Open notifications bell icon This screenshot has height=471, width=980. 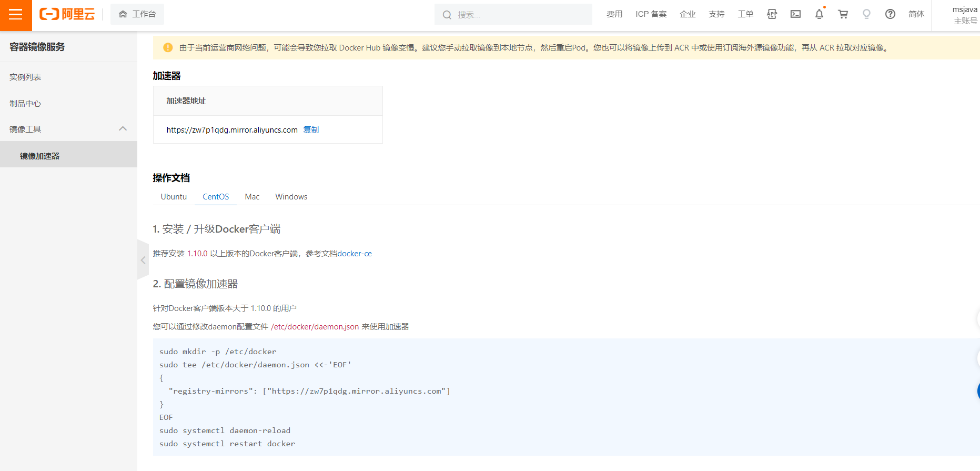coord(819,14)
